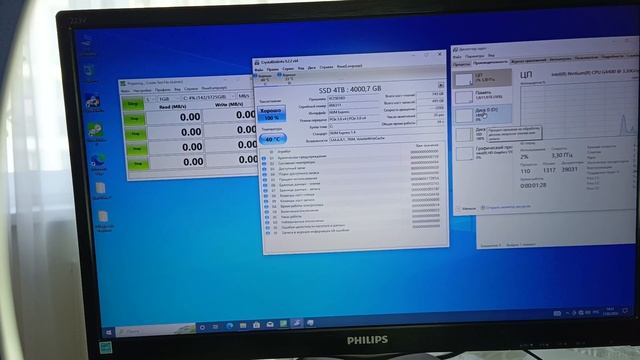Select Память in Task Manager sidebar
640x360 pixels.
(482, 96)
